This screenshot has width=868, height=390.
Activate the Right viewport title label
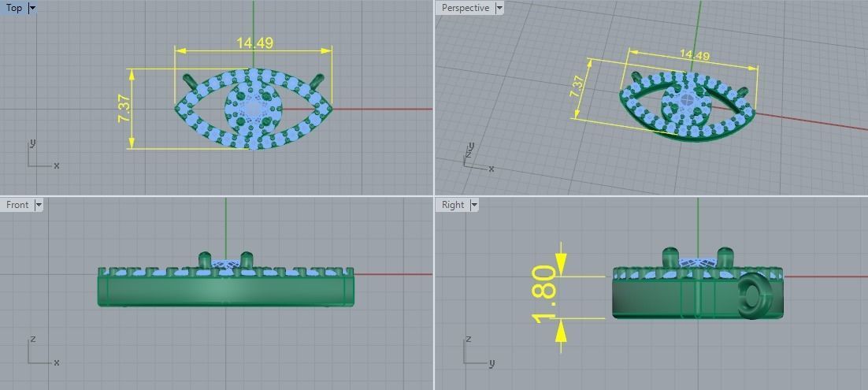[453, 204]
